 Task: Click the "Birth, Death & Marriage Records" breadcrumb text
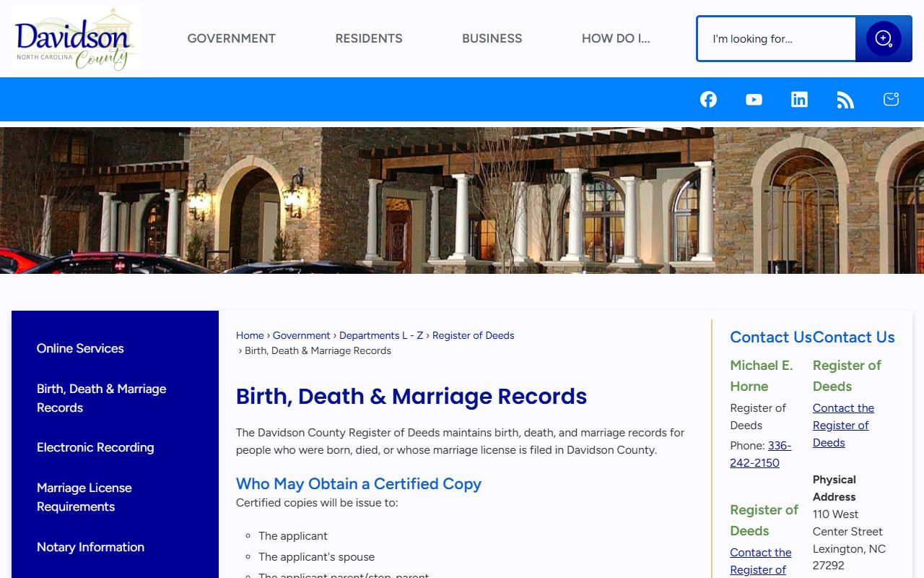pos(318,350)
